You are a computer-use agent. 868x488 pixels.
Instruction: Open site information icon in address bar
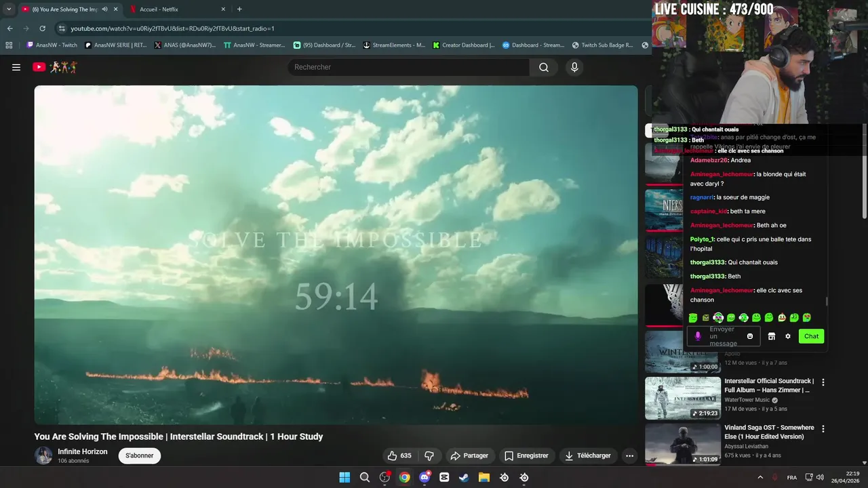point(62,28)
